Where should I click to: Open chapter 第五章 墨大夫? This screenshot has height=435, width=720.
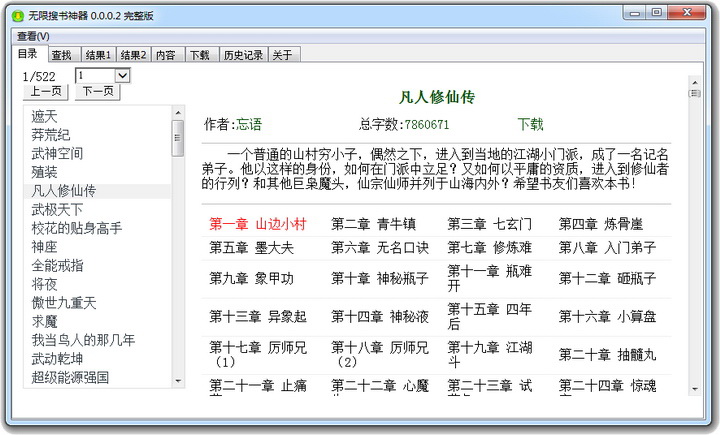click(251, 248)
